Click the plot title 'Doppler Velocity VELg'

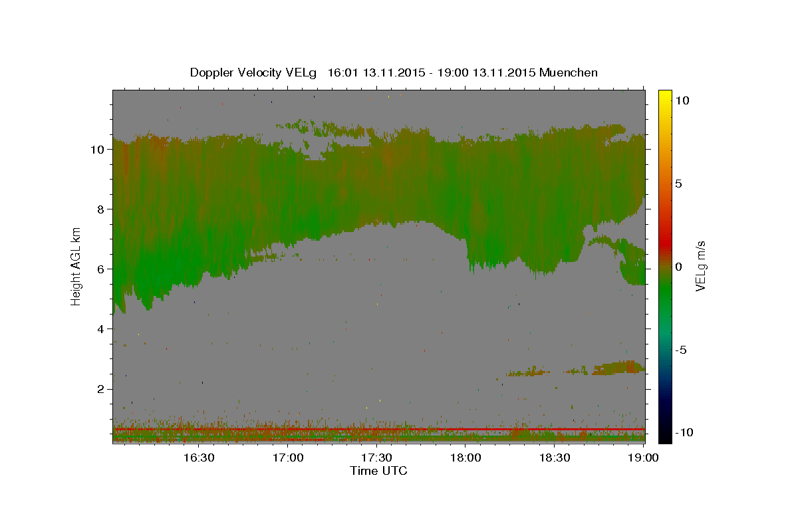pyautogui.click(x=254, y=72)
